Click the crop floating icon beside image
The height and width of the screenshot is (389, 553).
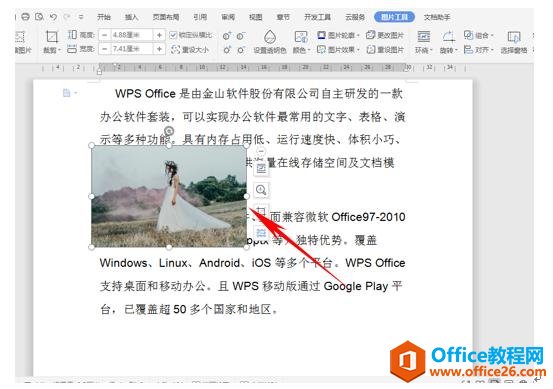tap(261, 211)
